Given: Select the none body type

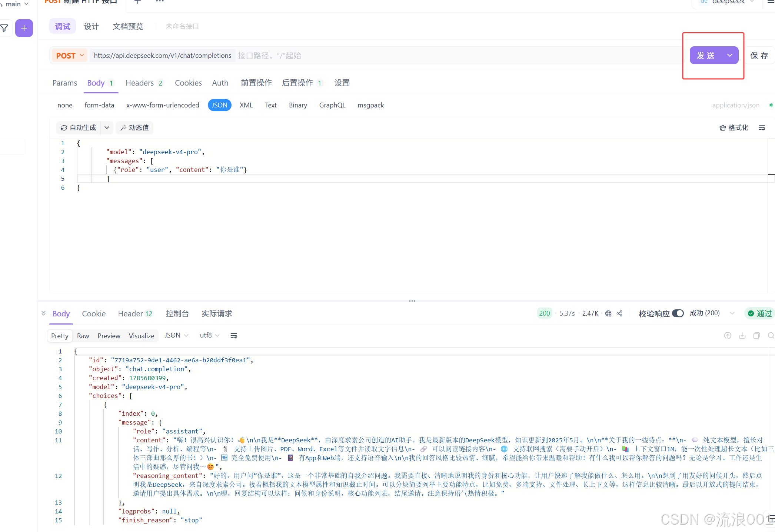Looking at the screenshot, I should pos(65,105).
